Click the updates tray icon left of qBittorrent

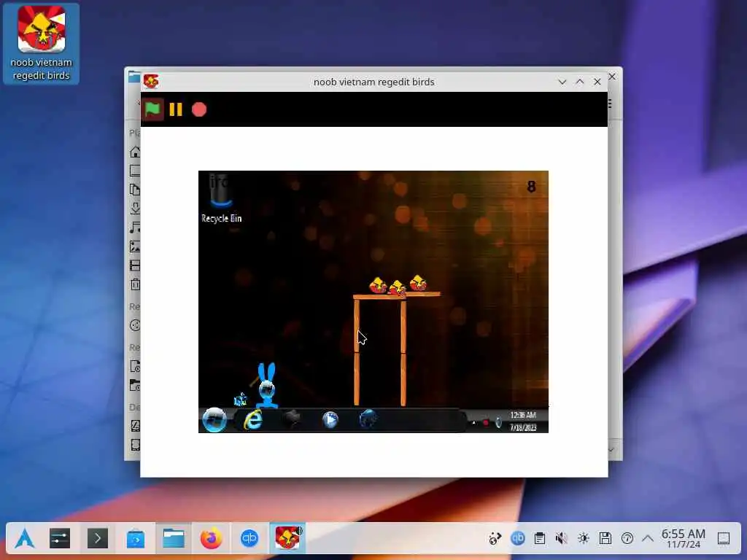point(495,539)
